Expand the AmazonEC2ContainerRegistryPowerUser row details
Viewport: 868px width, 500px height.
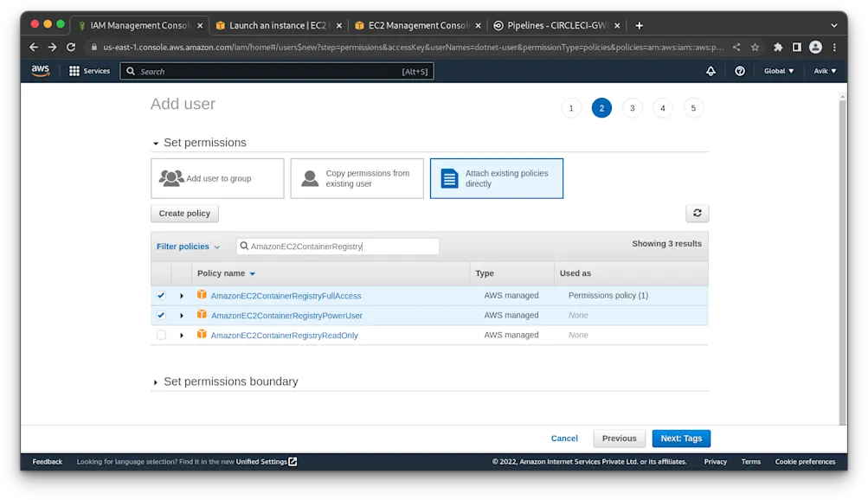[x=182, y=316]
